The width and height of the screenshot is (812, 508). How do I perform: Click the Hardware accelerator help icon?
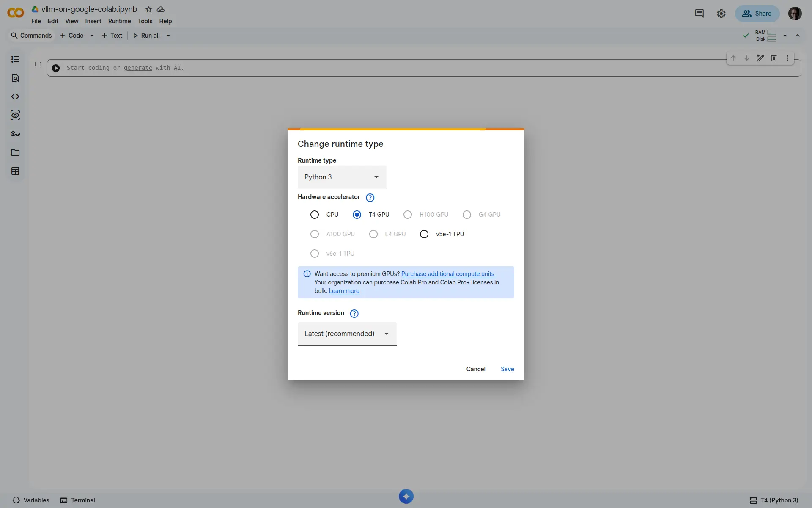370,198
